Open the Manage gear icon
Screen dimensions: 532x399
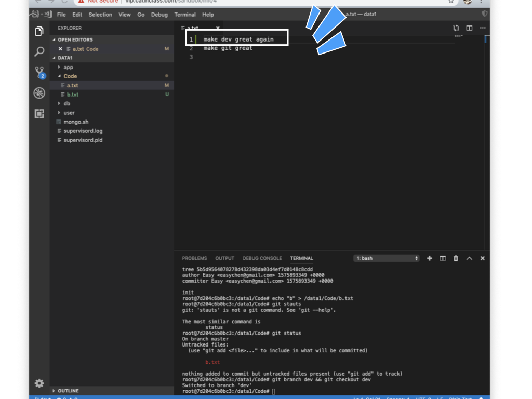tap(39, 383)
